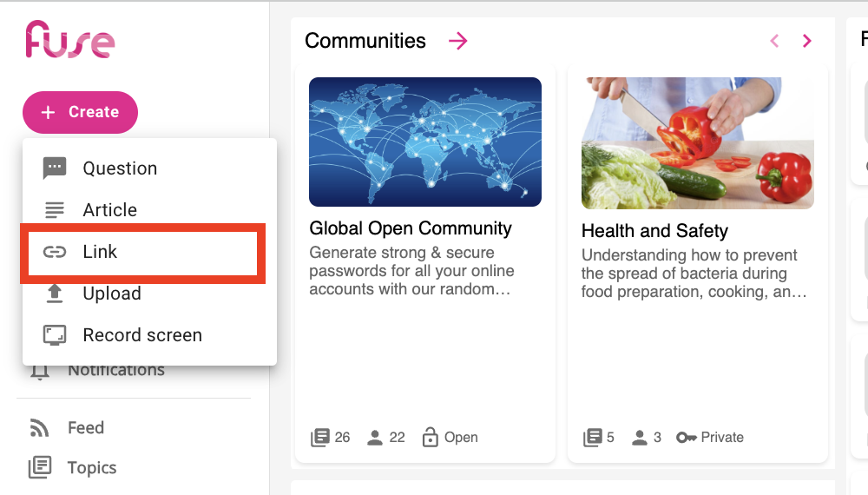
Task: Open Notifications in the sidebar
Action: click(116, 371)
